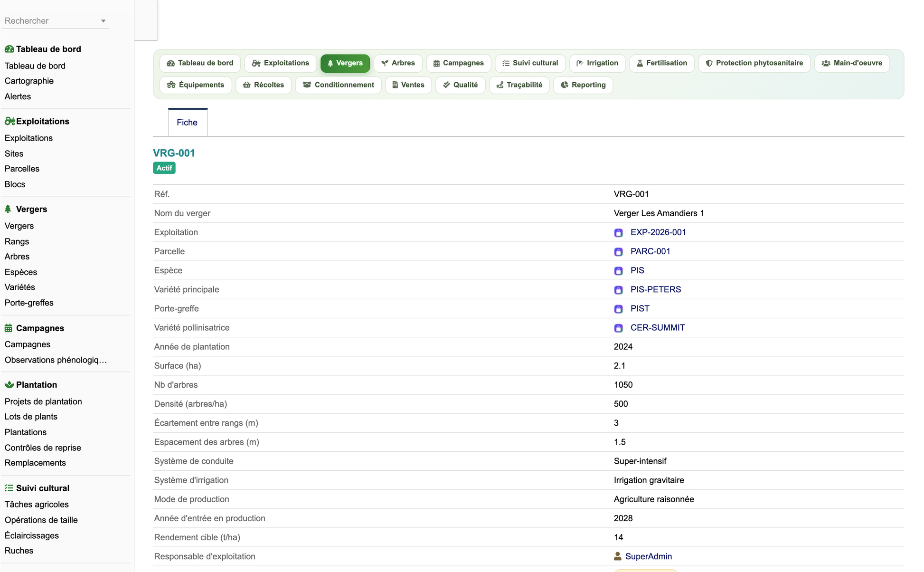Click the seedling icon beside Plantation sidebar heading
924x572 pixels.
click(9, 384)
